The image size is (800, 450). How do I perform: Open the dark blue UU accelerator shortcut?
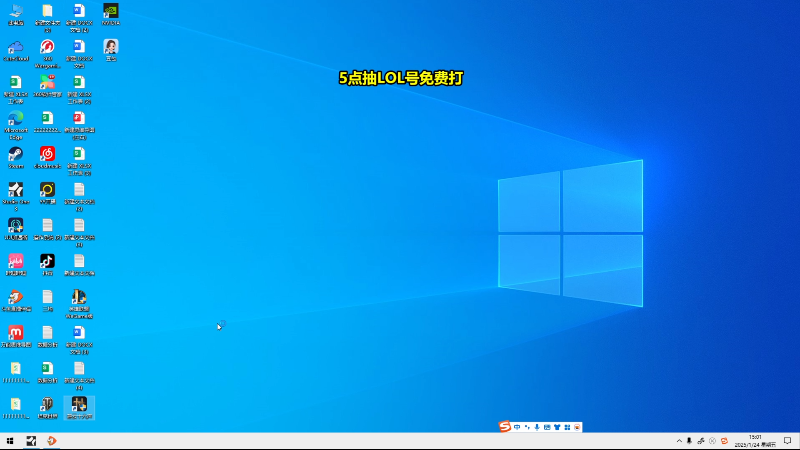point(16,229)
